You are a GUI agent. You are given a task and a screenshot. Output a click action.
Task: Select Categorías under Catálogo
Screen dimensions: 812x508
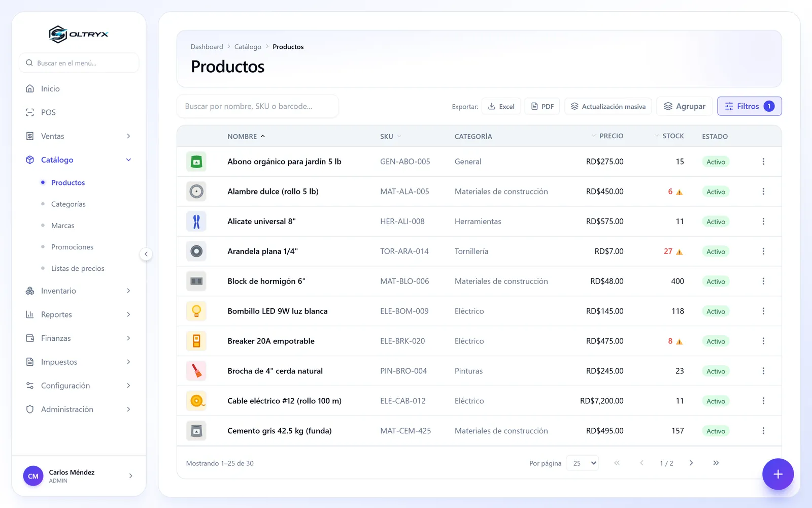pyautogui.click(x=69, y=204)
